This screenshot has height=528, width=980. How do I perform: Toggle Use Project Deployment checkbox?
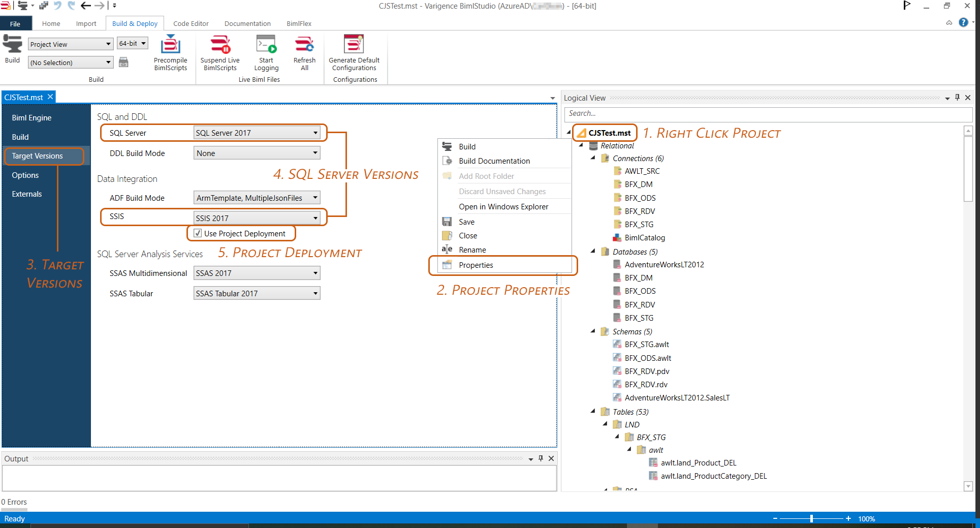point(198,233)
